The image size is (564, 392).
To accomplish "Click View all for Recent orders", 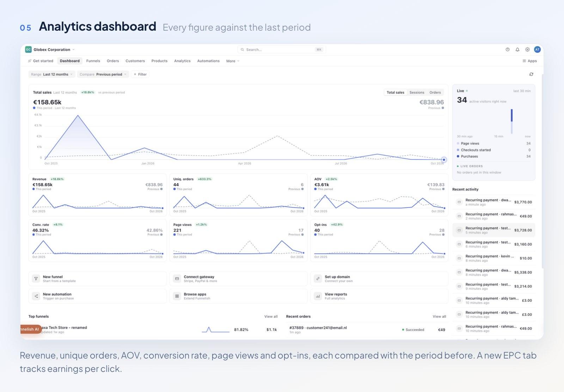I will tap(439, 317).
